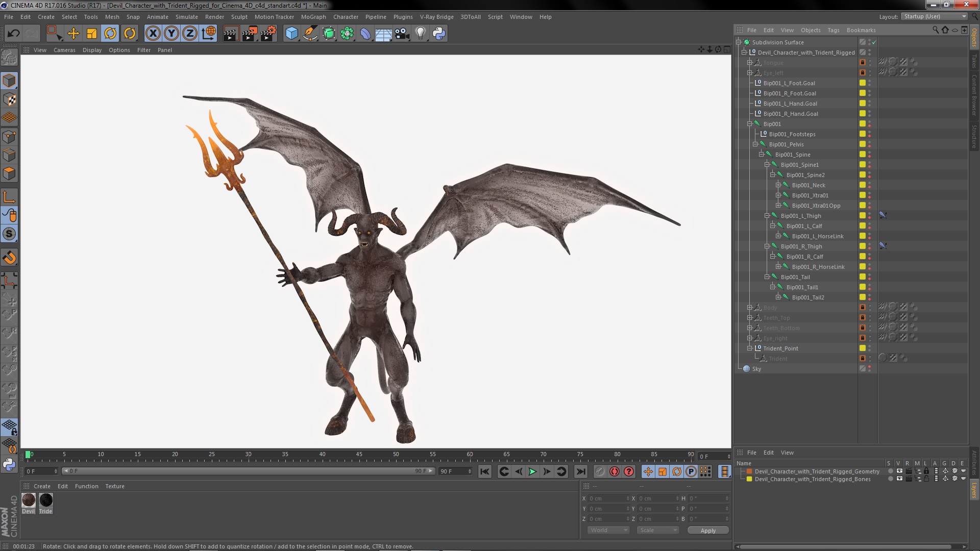The width and height of the screenshot is (980, 551).
Task: Expand the Tongue object
Action: click(749, 63)
